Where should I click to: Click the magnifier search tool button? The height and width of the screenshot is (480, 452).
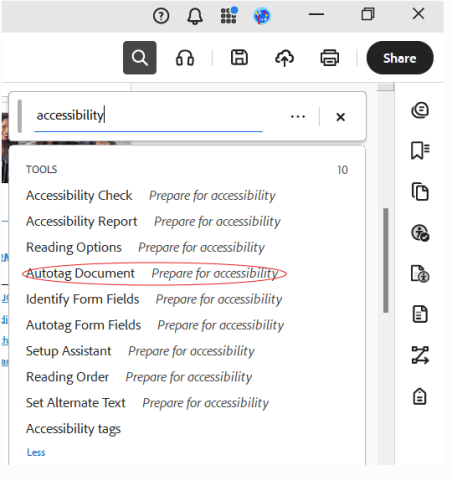[x=140, y=58]
